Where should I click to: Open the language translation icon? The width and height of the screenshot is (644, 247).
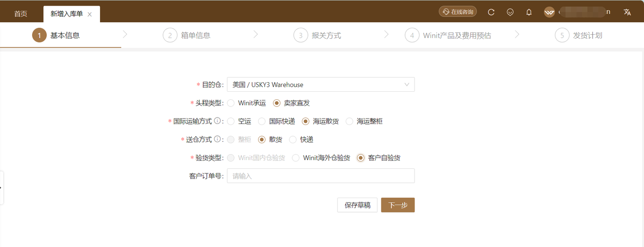(627, 12)
